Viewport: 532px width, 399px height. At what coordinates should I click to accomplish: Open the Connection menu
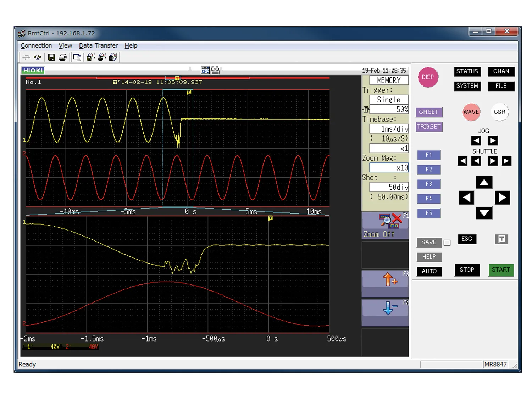tap(36, 45)
